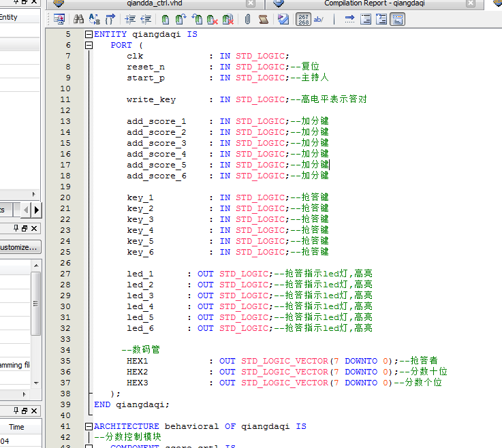
Task: Click the Time column header
Action: click(x=16, y=427)
